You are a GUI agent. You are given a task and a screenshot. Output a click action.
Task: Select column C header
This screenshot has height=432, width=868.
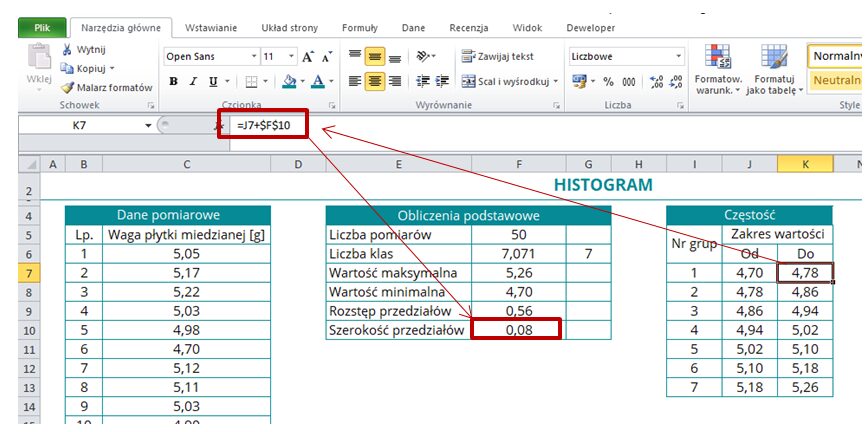(x=187, y=164)
